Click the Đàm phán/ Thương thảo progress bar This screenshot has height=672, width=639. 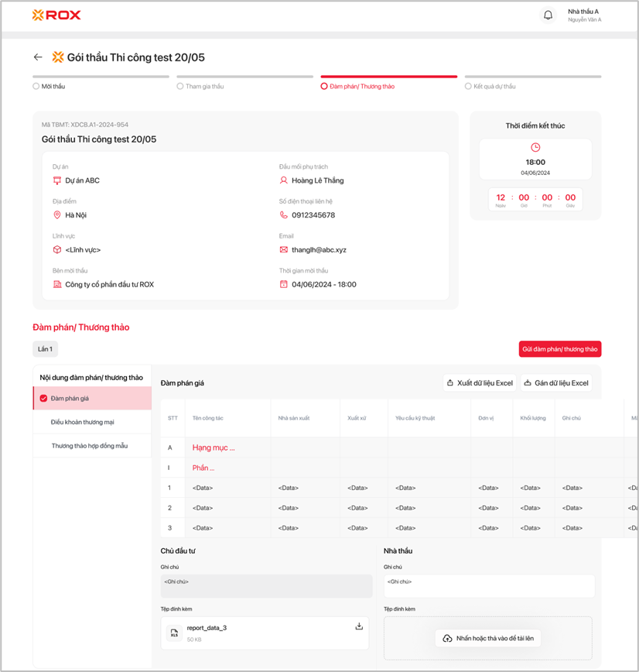[388, 77]
